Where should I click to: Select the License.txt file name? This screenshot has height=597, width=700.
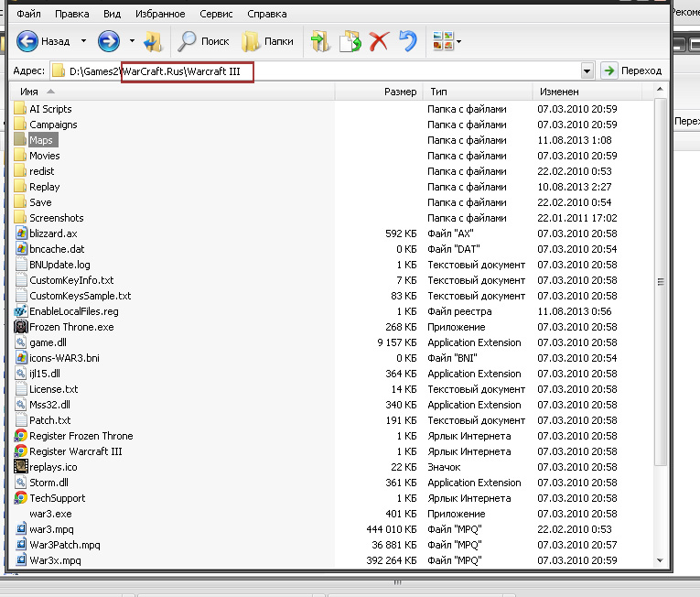pos(54,389)
